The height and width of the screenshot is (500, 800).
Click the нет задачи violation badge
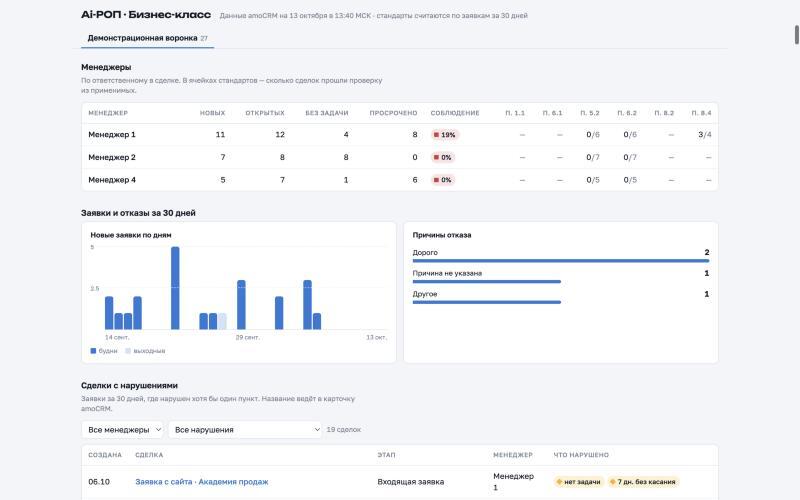coord(579,482)
